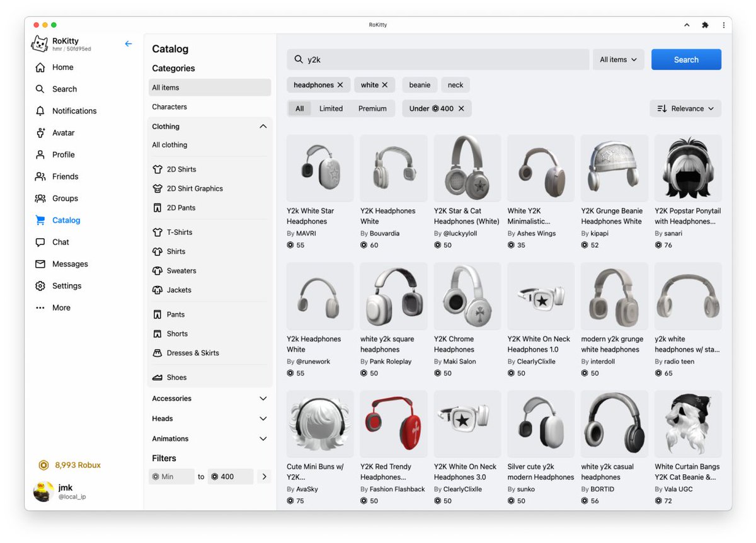Open Search in the left sidebar
This screenshot has height=543, width=756.
pyautogui.click(x=64, y=89)
